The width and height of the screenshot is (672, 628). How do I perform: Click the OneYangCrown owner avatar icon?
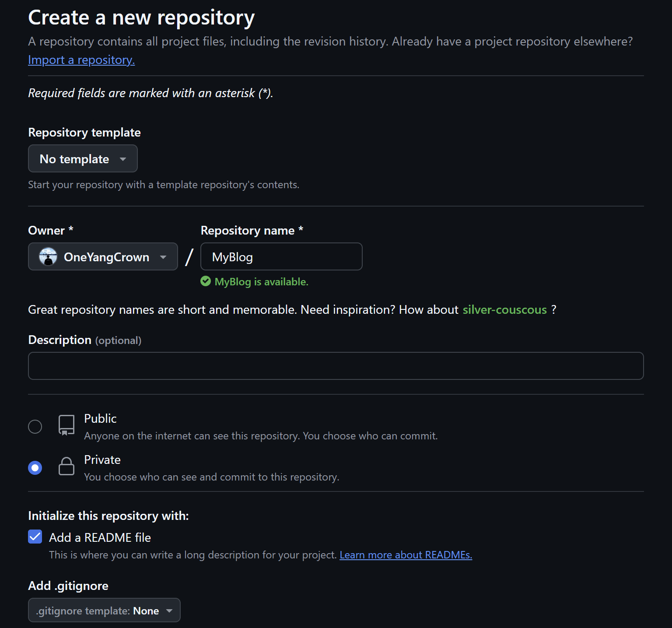[48, 257]
